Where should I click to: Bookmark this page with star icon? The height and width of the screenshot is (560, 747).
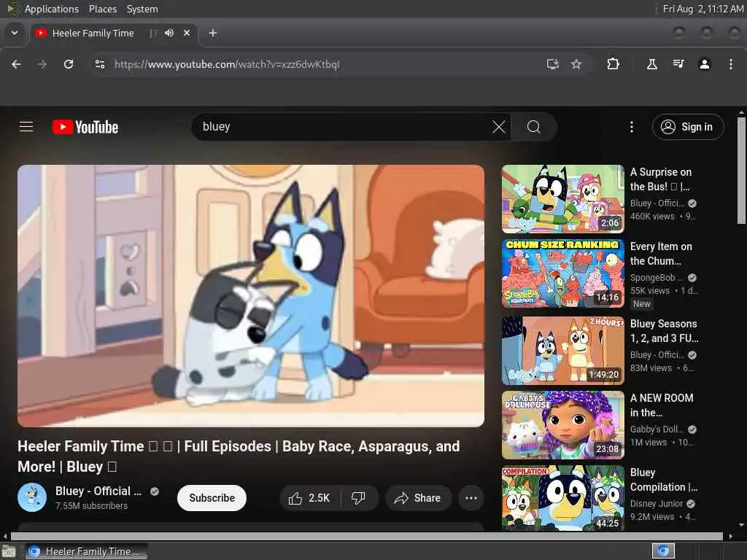(576, 64)
